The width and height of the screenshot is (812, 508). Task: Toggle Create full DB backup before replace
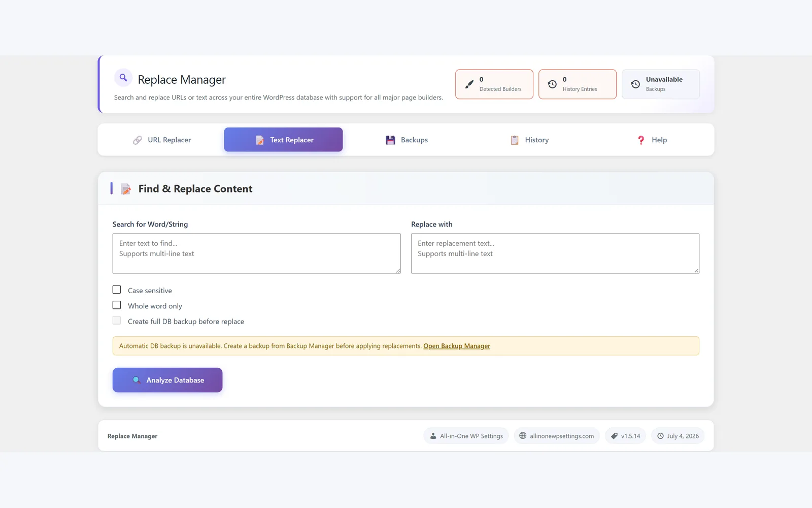point(117,321)
